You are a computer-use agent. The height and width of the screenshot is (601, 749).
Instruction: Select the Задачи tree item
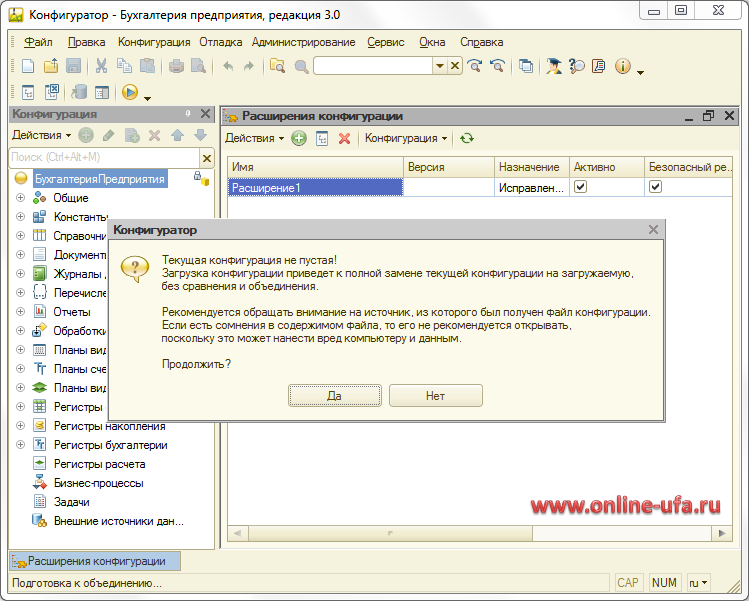pyautogui.click(x=71, y=502)
